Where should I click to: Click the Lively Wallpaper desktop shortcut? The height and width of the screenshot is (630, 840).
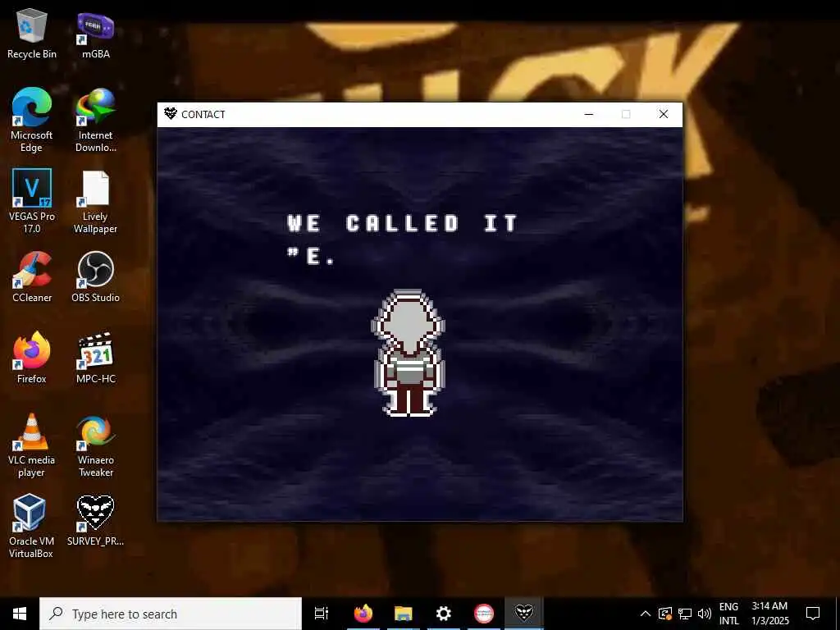(96, 201)
